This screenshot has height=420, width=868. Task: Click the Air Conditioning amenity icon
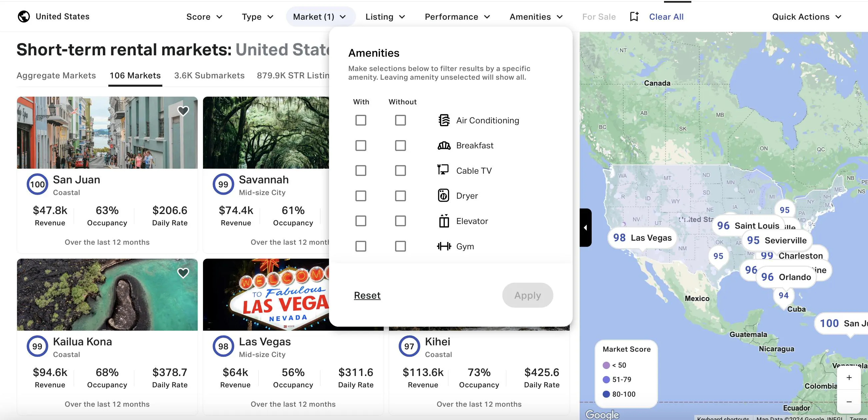(x=444, y=120)
